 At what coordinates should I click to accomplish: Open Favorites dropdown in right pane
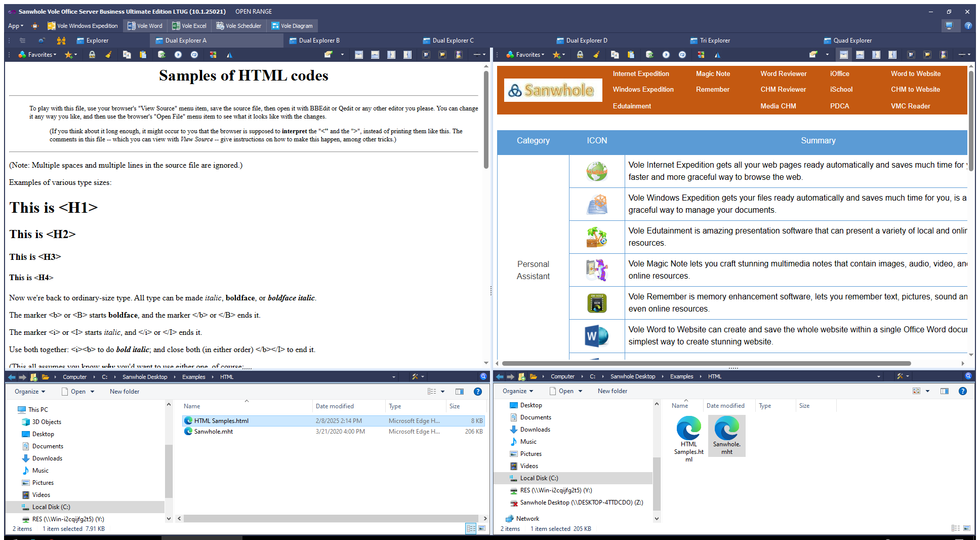click(x=525, y=55)
